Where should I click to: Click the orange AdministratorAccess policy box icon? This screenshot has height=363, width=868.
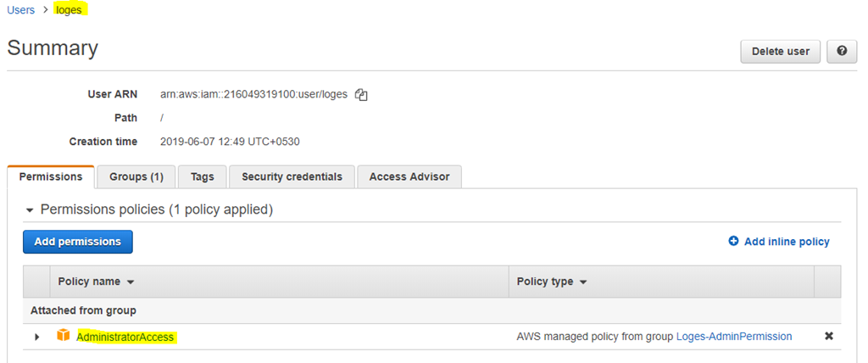[x=64, y=335]
